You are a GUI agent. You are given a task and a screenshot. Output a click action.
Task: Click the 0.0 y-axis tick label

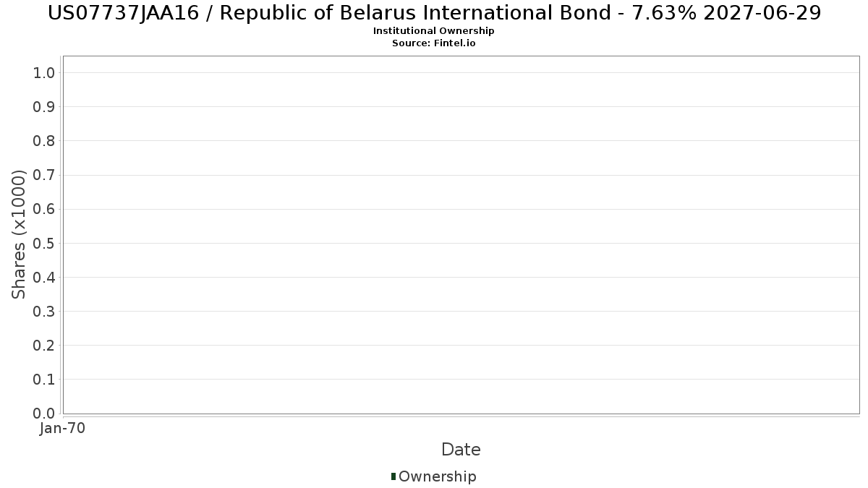(x=44, y=414)
